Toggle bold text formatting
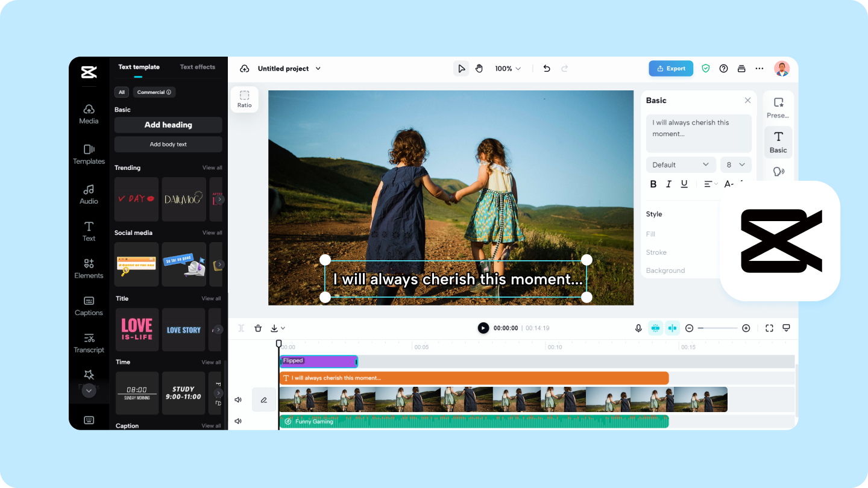This screenshot has width=868, height=488. pos(653,184)
